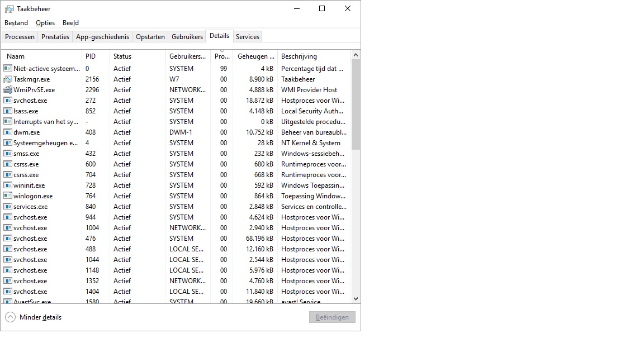Viewport: 644px width, 362px height.
Task: Click icon of svchost.exe with PID 1352
Action: point(8,281)
